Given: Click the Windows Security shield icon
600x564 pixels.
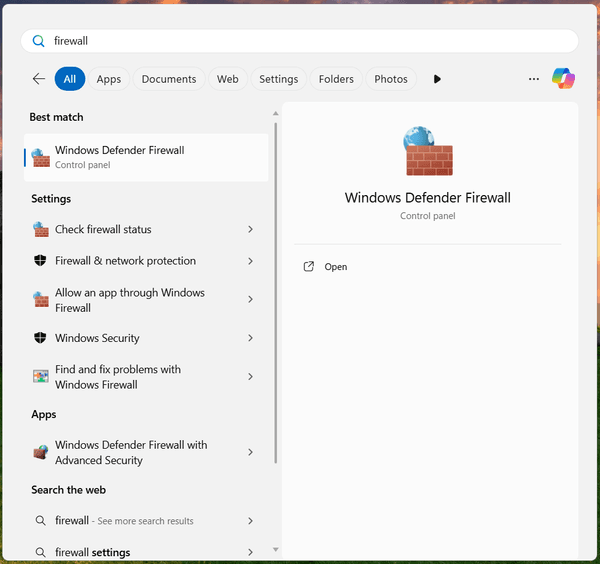Looking at the screenshot, I should pos(40,338).
